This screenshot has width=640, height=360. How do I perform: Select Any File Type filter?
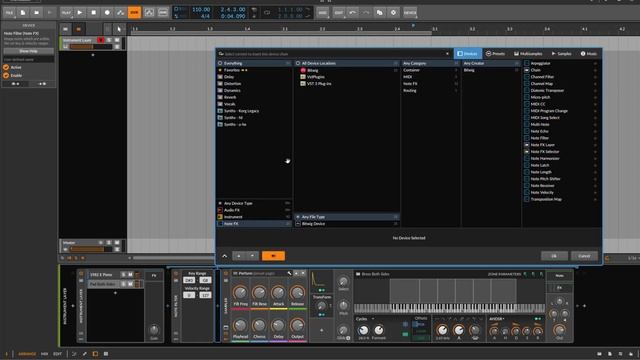click(x=347, y=217)
